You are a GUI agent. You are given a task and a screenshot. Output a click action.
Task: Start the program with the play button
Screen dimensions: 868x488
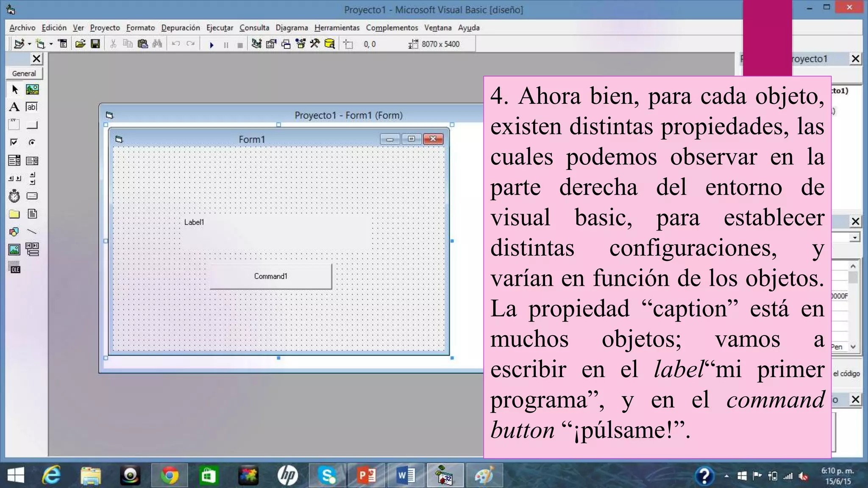point(211,44)
